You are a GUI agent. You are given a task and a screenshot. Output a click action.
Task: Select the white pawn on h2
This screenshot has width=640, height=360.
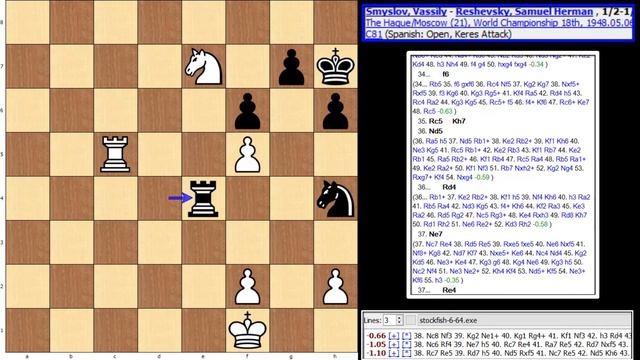click(x=335, y=287)
